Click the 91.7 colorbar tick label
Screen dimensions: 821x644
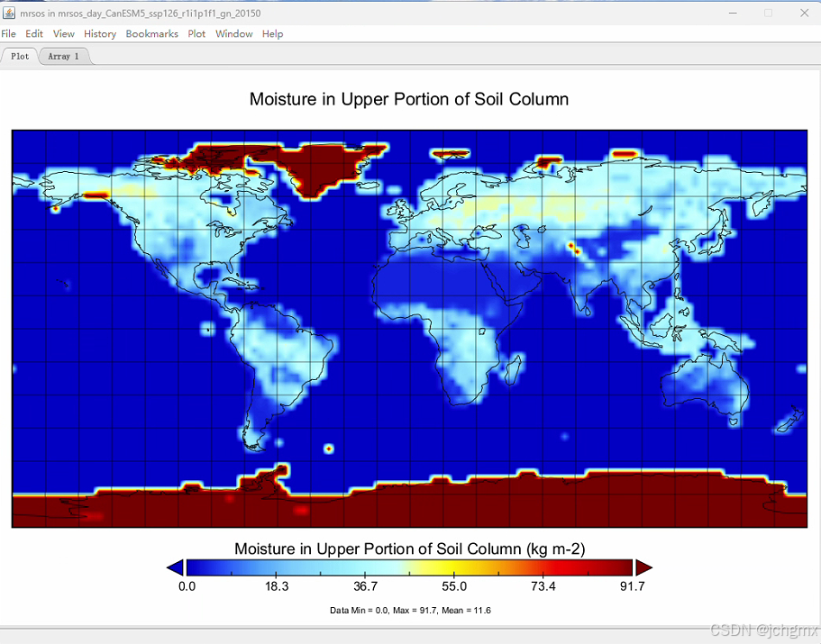[633, 586]
